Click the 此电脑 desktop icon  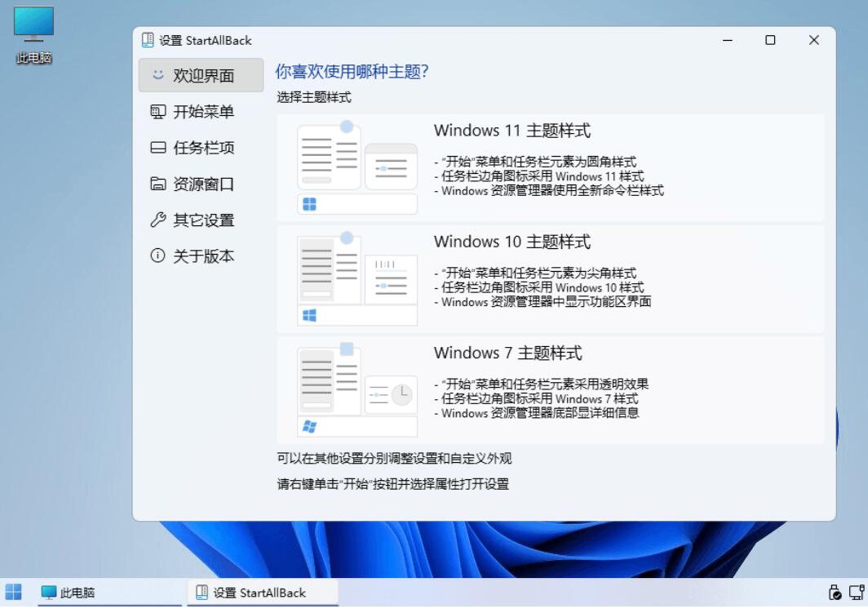click(33, 35)
